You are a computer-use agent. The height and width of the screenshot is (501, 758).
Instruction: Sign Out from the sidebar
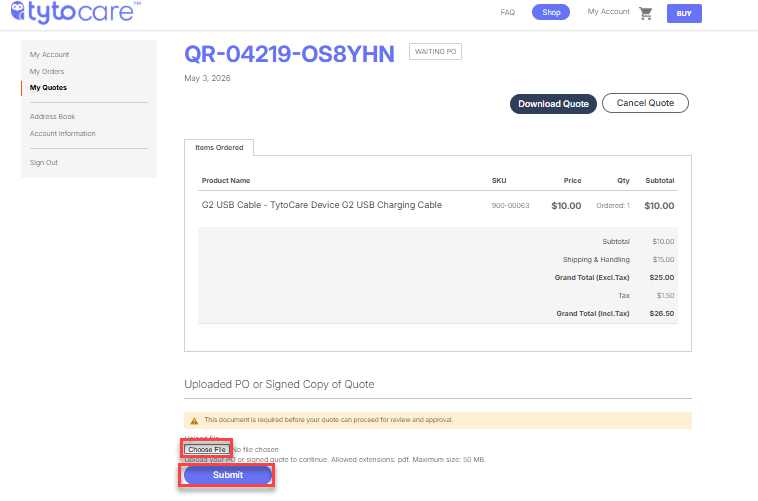pos(44,162)
